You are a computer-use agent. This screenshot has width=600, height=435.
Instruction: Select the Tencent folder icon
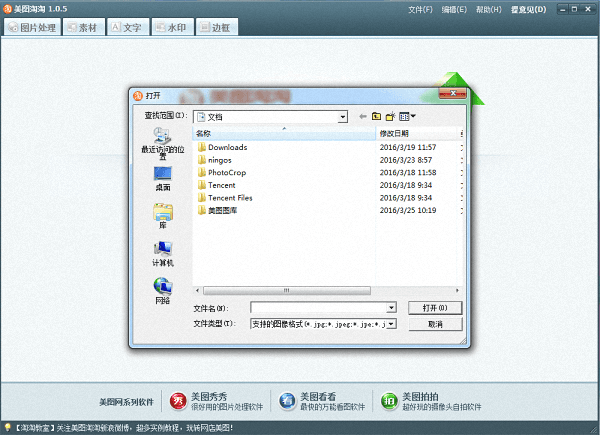click(x=202, y=185)
